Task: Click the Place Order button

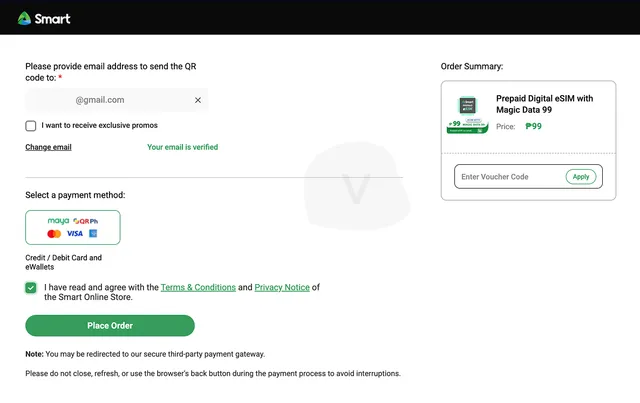Action: 110,325
